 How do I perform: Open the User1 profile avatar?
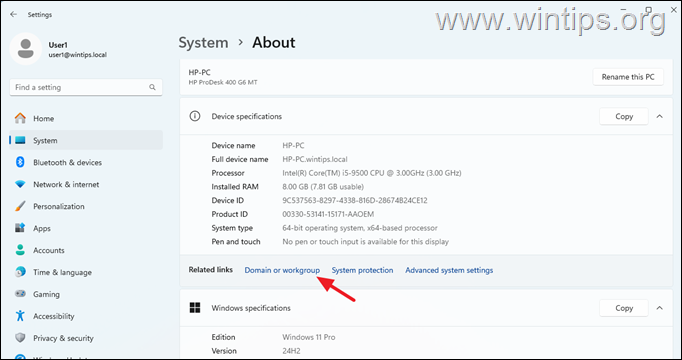point(26,49)
